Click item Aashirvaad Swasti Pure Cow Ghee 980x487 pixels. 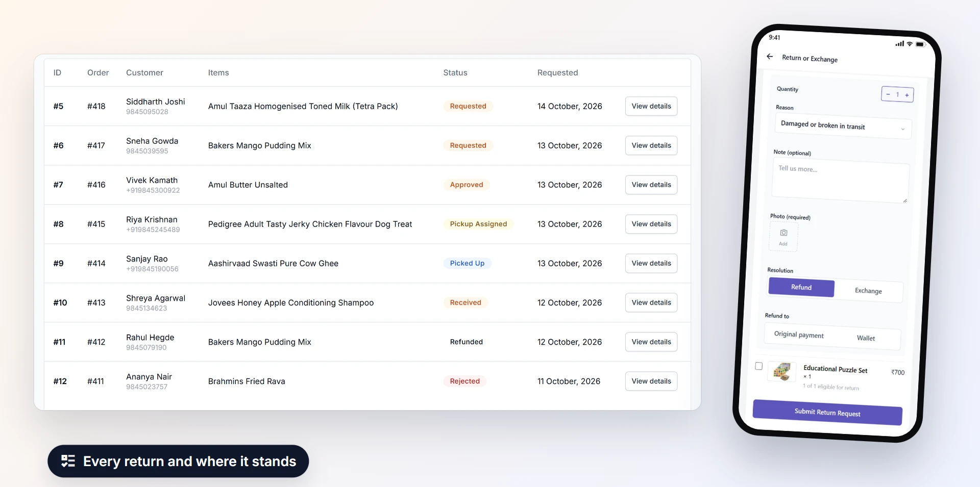[x=273, y=263]
